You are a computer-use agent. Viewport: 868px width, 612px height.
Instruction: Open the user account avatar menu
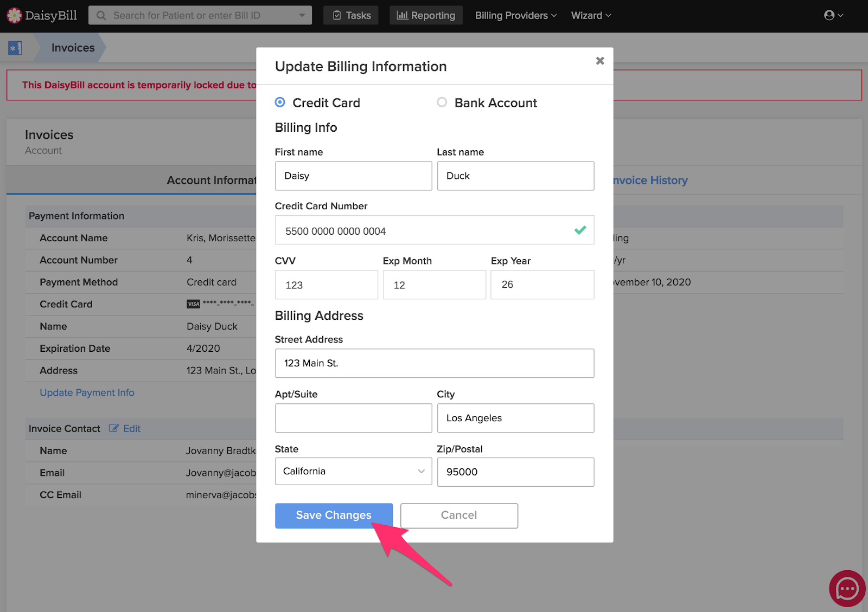click(833, 15)
